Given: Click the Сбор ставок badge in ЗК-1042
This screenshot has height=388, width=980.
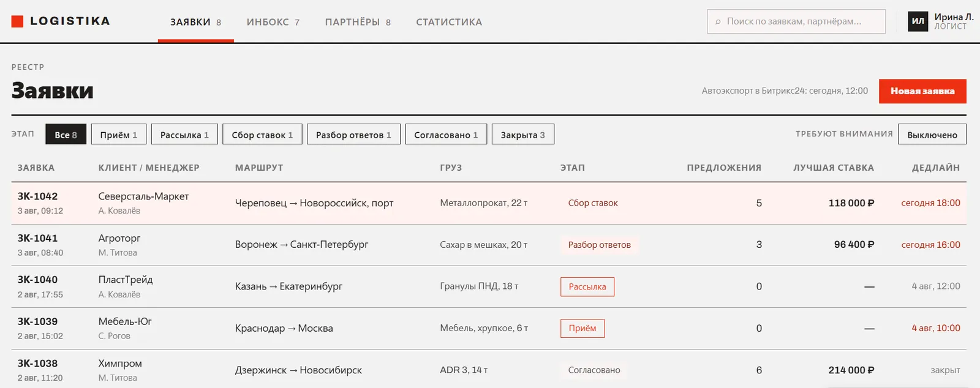Looking at the screenshot, I should click(593, 203).
